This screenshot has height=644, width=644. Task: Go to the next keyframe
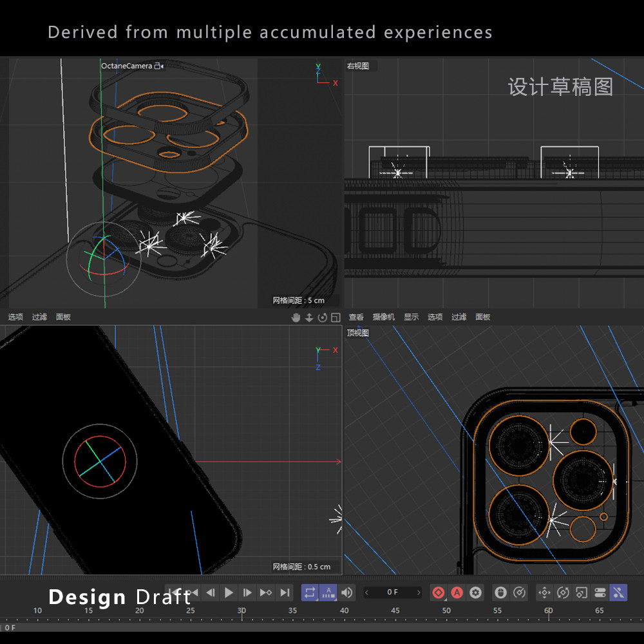[265, 592]
